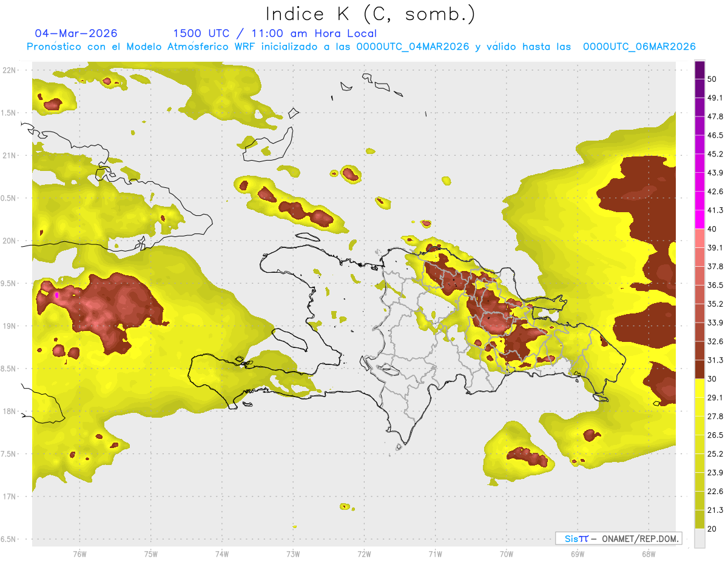Screen dimensions: 728x562
Task: Pick the light gray swatch below 20
Action: pos(699,538)
